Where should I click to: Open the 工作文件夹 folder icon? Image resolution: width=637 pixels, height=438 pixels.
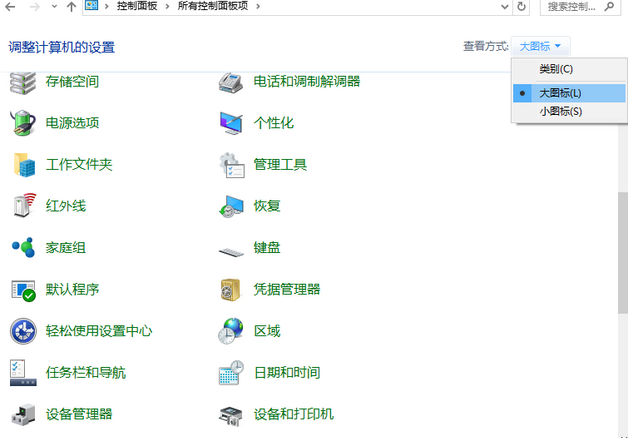coord(24,165)
